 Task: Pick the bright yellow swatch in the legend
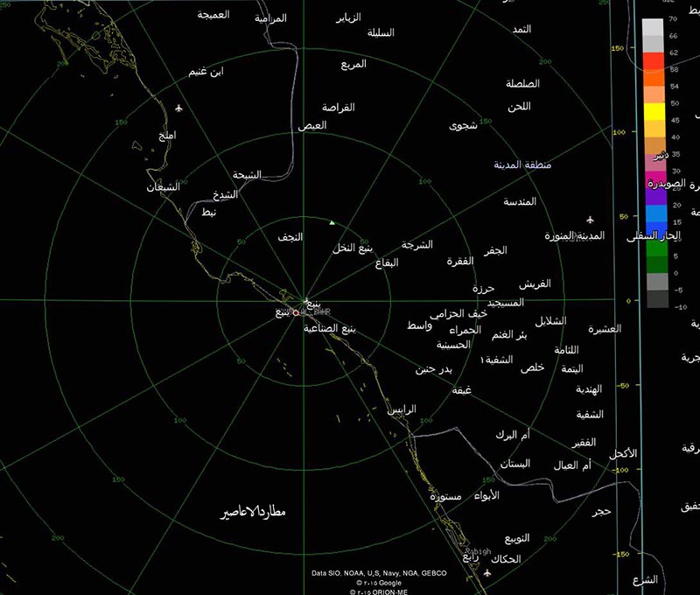tap(654, 112)
